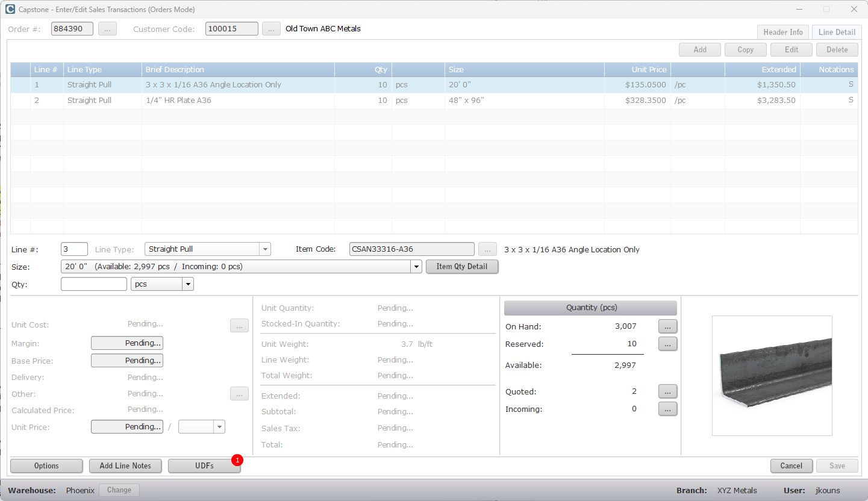Open the Size dropdown showing 20' 0"

click(x=416, y=266)
